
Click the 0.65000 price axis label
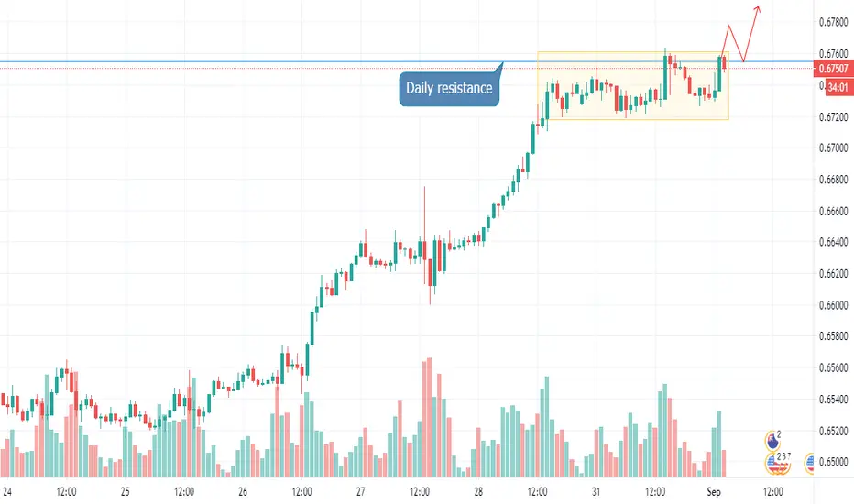[833, 462]
